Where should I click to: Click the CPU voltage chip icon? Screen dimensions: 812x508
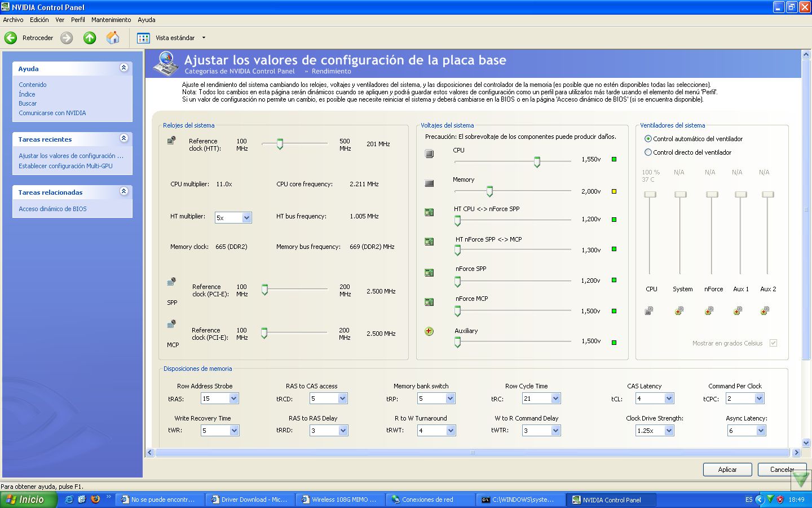[x=429, y=154]
